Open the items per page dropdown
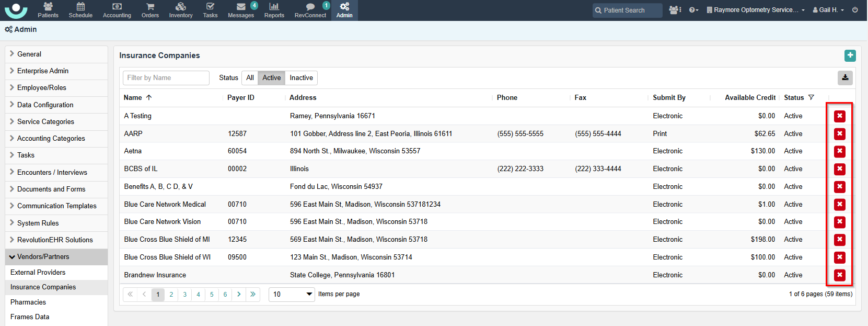Viewport: 868px width, 326px height. pyautogui.click(x=292, y=295)
